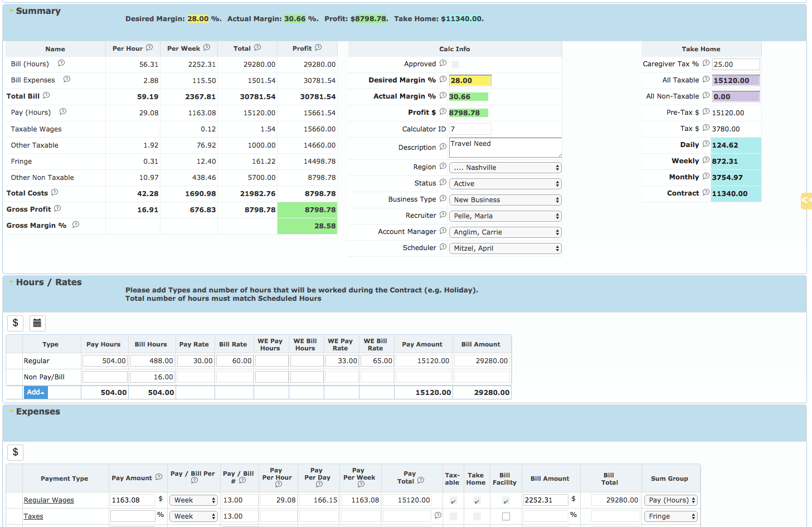Click into the Description text area
This screenshot has width=812, height=527.
pos(505,148)
